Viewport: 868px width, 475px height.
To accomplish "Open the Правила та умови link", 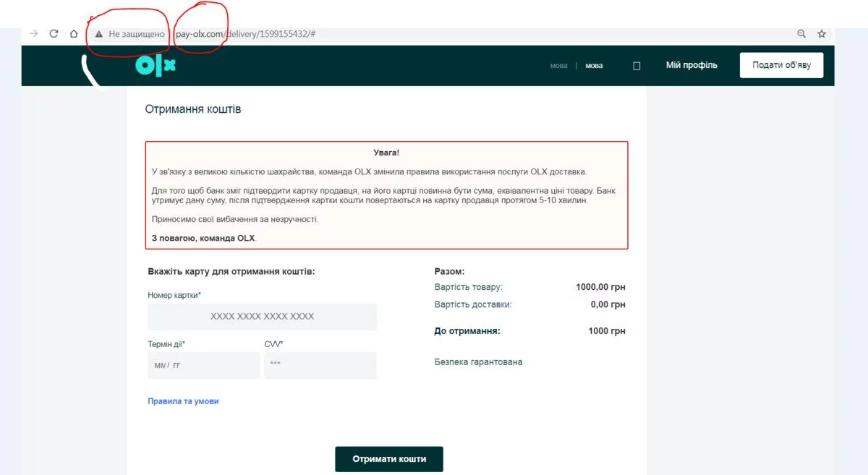I will pyautogui.click(x=183, y=401).
